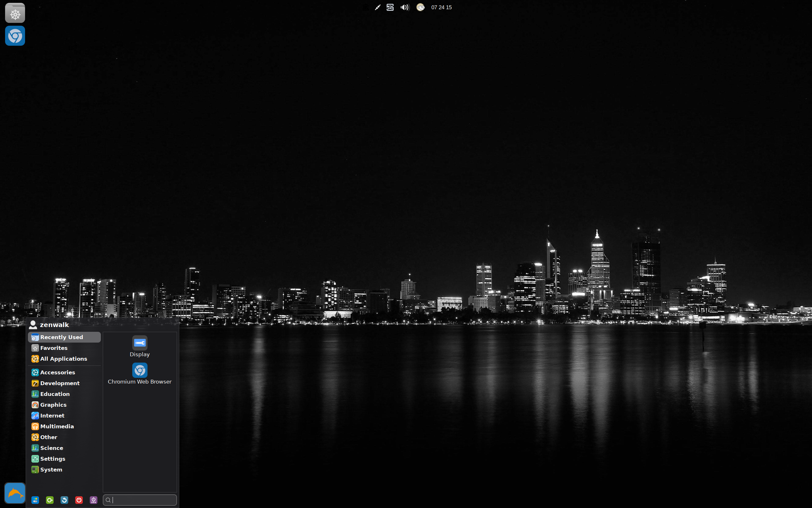812x508 pixels.
Task: Open the Graphics category
Action: pyautogui.click(x=64, y=404)
